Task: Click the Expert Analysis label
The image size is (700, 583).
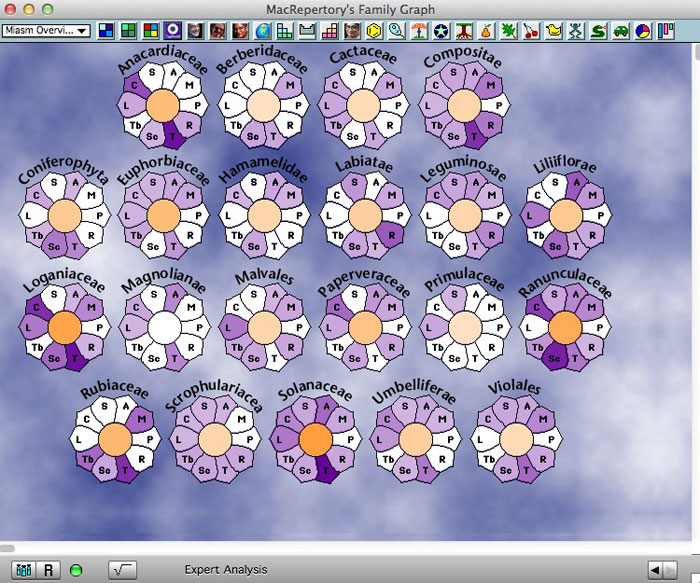Action: coord(226,570)
